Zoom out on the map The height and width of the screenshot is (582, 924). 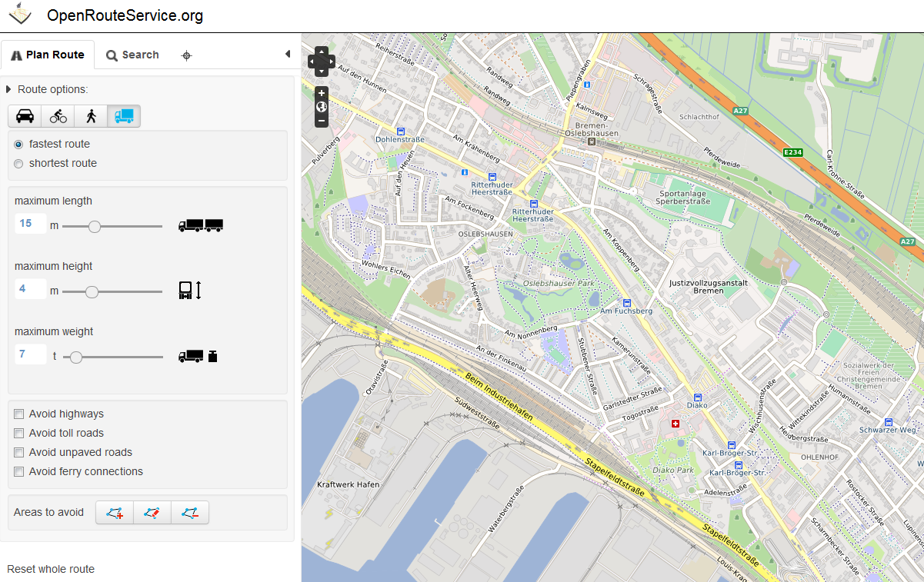tap(322, 120)
